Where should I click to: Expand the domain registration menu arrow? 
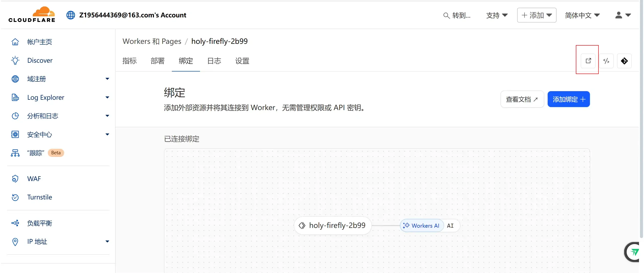coord(107,79)
